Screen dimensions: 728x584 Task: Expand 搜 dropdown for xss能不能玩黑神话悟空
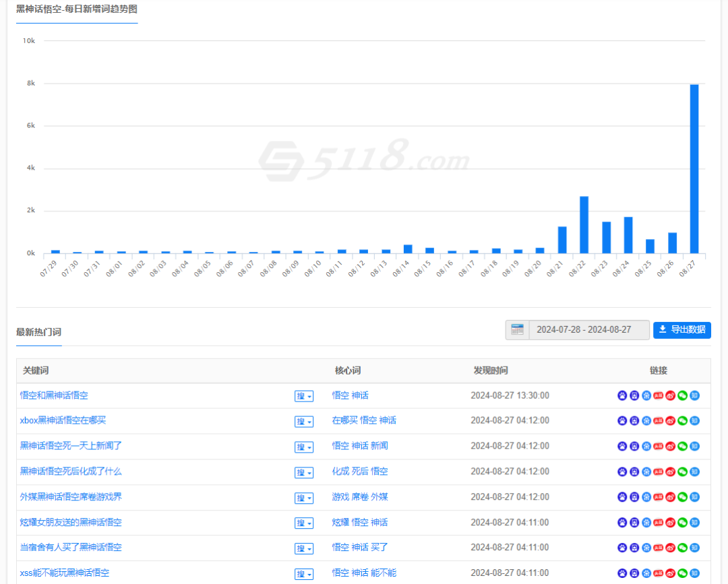pos(303,575)
